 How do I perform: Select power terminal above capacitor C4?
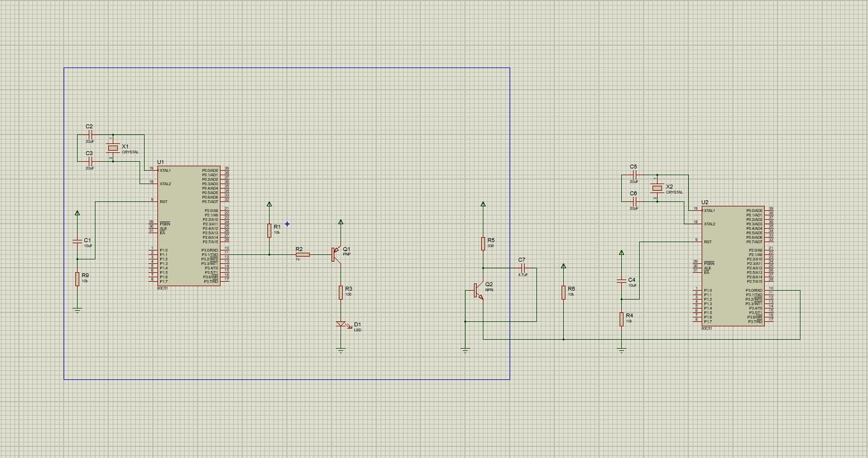click(x=621, y=253)
